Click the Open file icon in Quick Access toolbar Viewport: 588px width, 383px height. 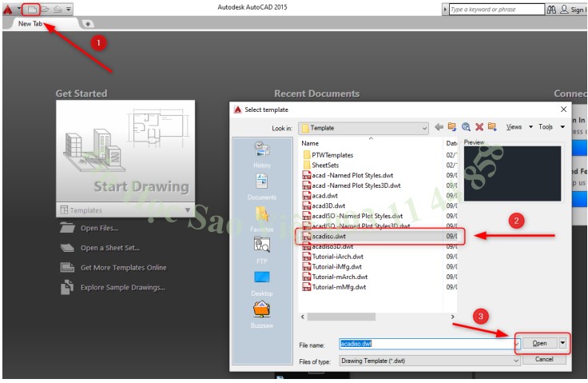pos(45,9)
